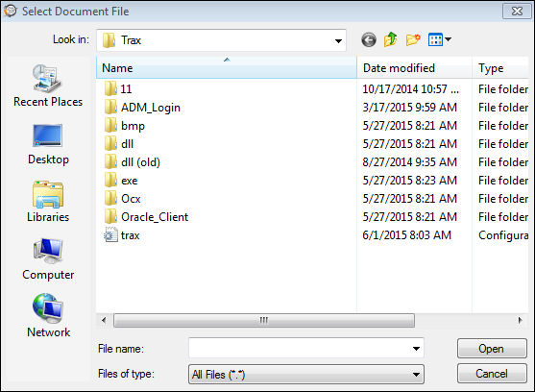Viewport: 535px width, 392px height.
Task: Click the File folder type for Ocx
Action: 503,199
